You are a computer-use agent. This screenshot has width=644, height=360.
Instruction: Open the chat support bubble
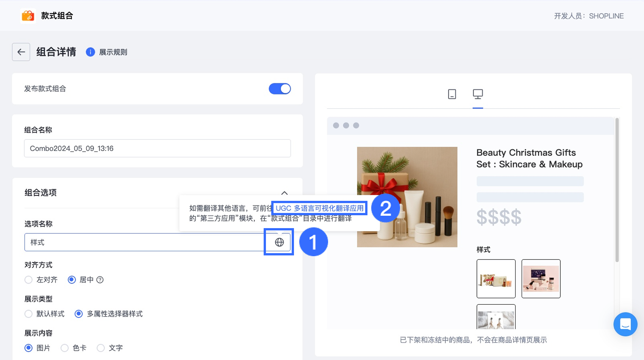pos(625,324)
